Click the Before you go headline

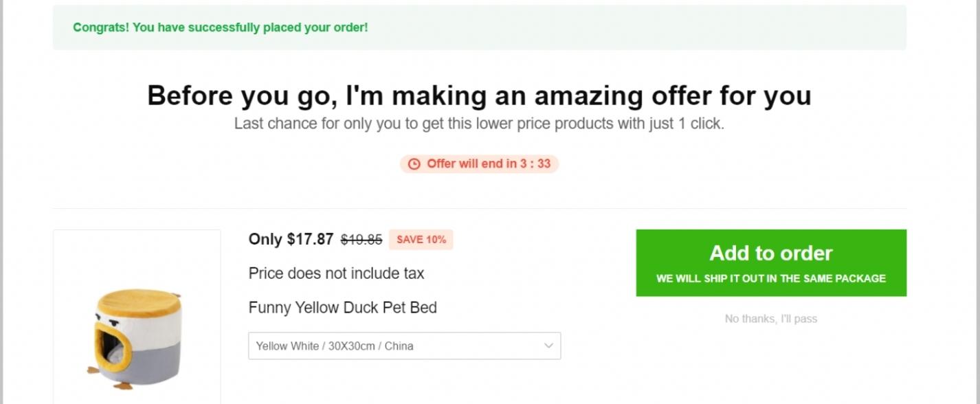point(479,95)
